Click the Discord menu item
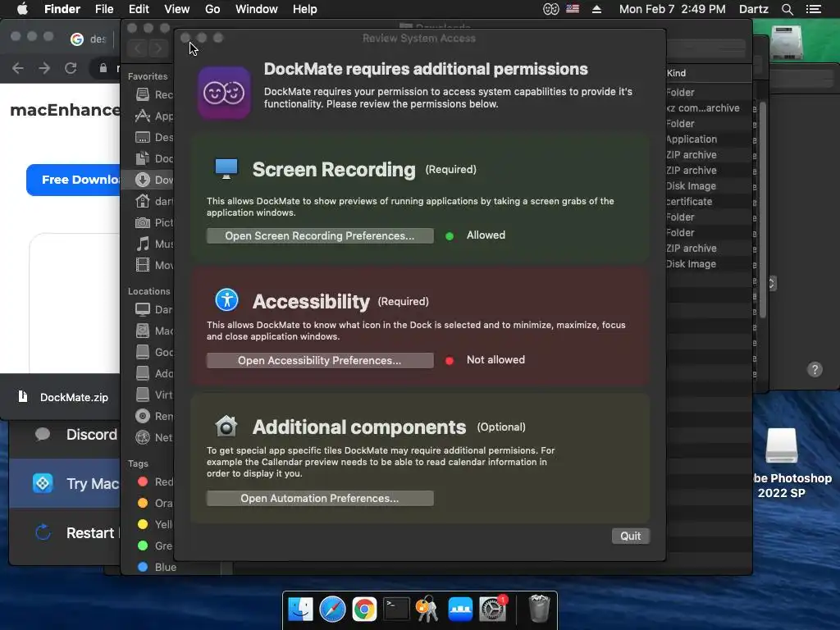Viewport: 840px width, 630px height. (65, 435)
